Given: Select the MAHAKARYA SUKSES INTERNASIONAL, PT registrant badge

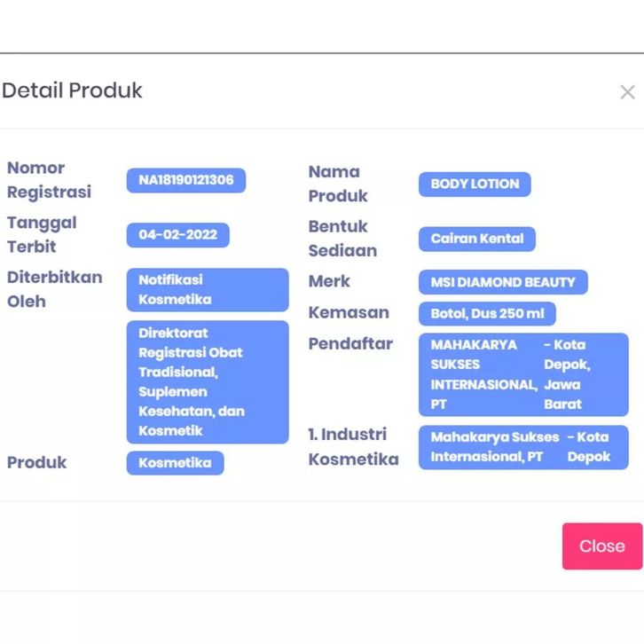Looking at the screenshot, I should (523, 374).
